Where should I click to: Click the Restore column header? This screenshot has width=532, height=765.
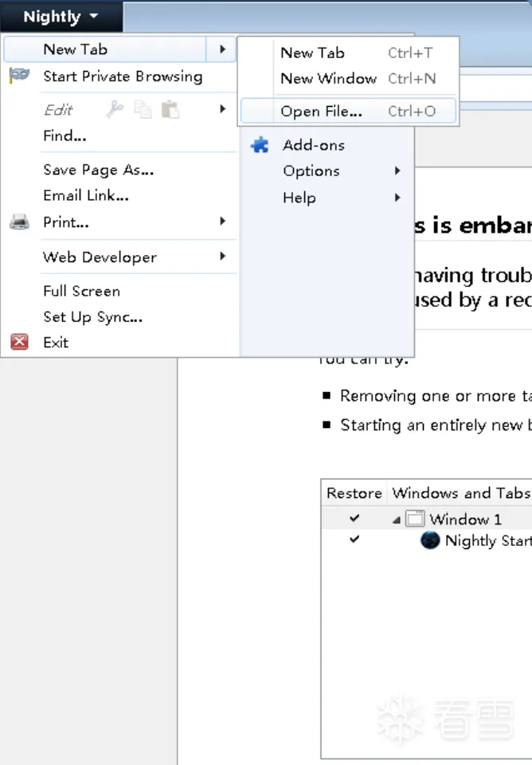click(354, 492)
